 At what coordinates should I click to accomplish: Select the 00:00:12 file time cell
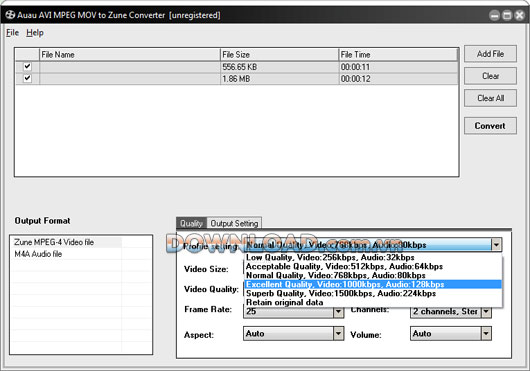(x=398, y=79)
